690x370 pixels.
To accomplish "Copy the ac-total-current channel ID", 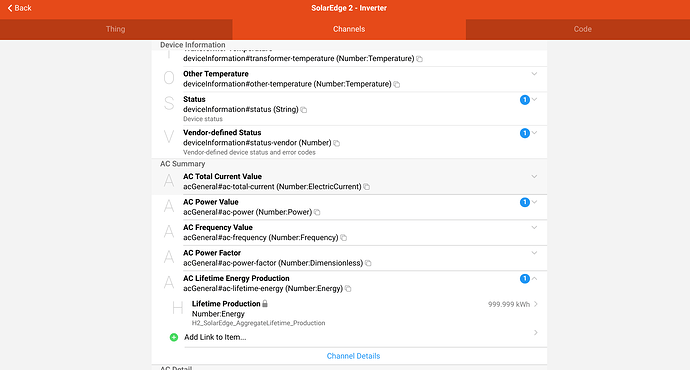I will coord(367,187).
